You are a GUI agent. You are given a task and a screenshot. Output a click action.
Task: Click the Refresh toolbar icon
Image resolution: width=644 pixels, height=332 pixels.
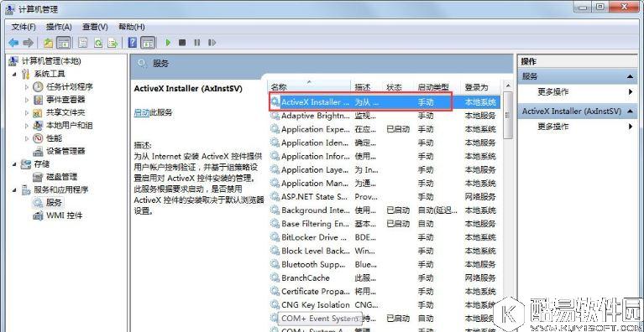tap(97, 42)
